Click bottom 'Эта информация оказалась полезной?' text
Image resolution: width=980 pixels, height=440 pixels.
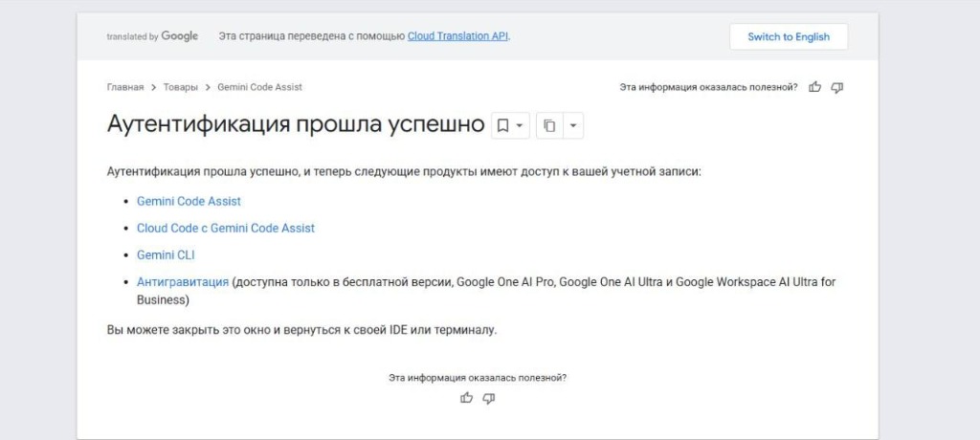478,378
